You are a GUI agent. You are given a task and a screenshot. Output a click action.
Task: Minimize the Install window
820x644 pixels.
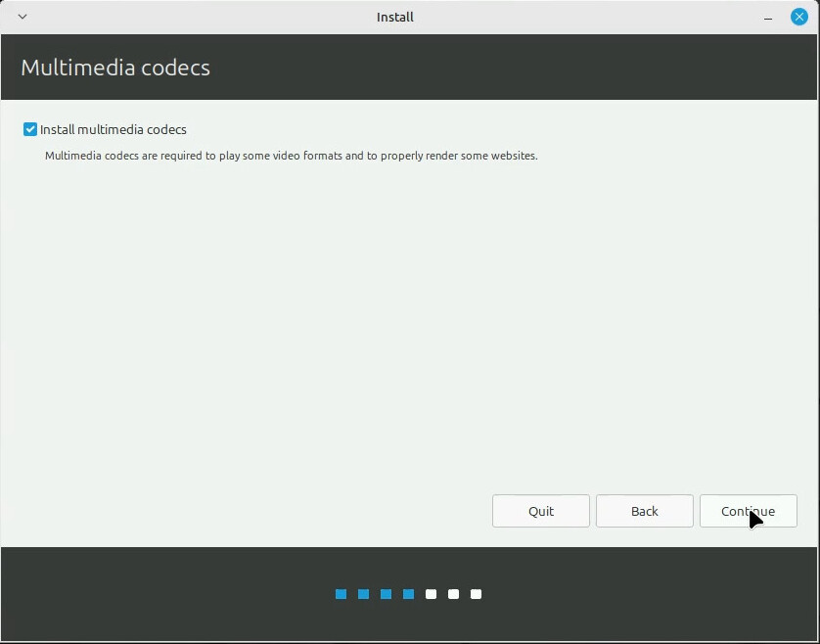[769, 17]
